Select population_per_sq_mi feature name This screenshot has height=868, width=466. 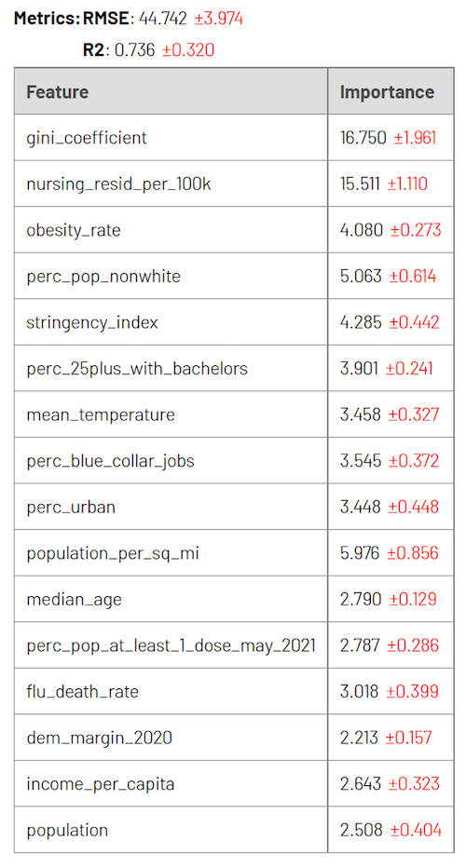point(113,553)
